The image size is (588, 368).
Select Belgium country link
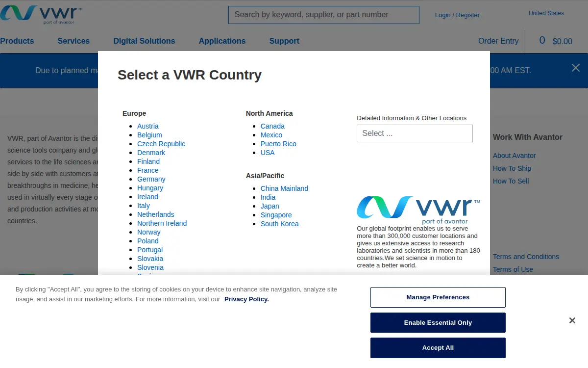[149, 135]
